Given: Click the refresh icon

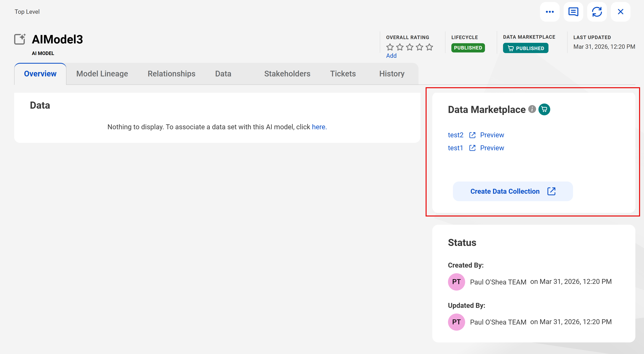Looking at the screenshot, I should (x=597, y=12).
